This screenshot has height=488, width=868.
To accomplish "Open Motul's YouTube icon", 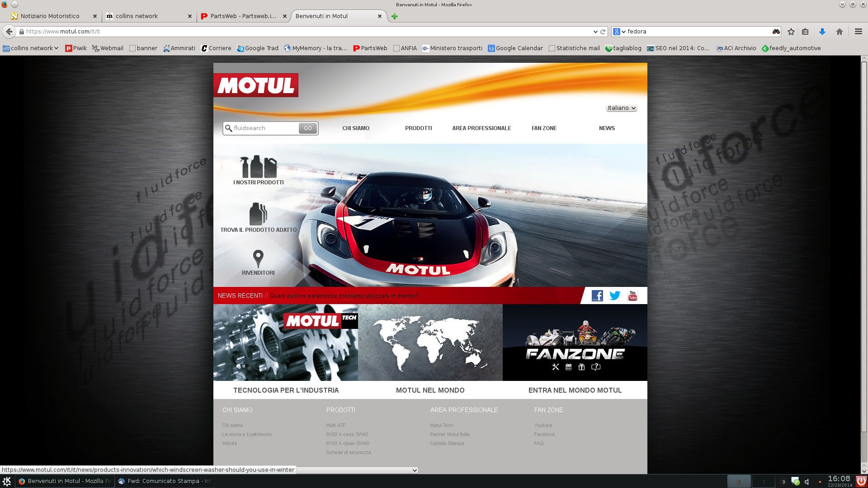I will [x=632, y=296].
